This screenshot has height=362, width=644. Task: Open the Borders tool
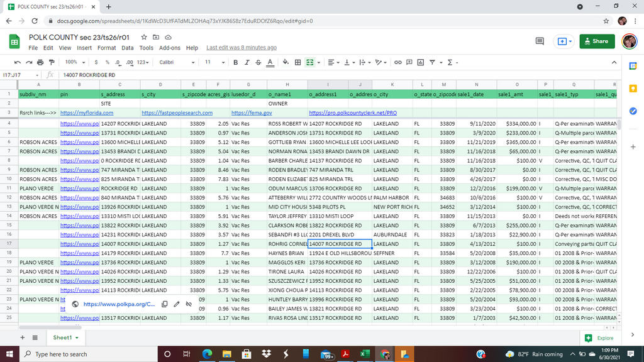pyautogui.click(x=297, y=62)
